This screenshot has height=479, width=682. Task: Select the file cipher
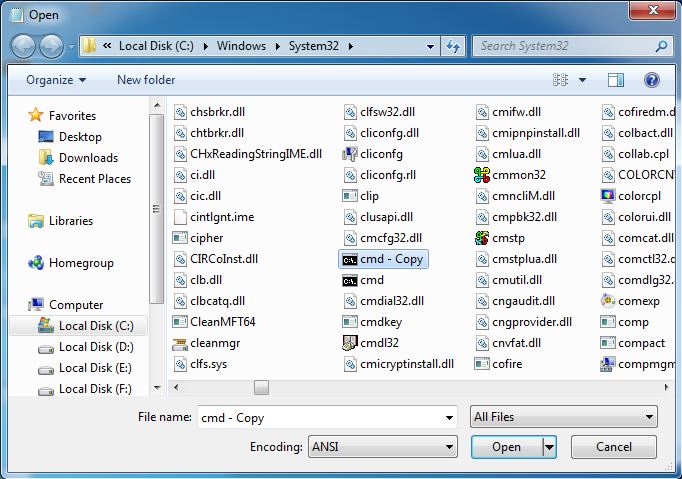(198, 238)
